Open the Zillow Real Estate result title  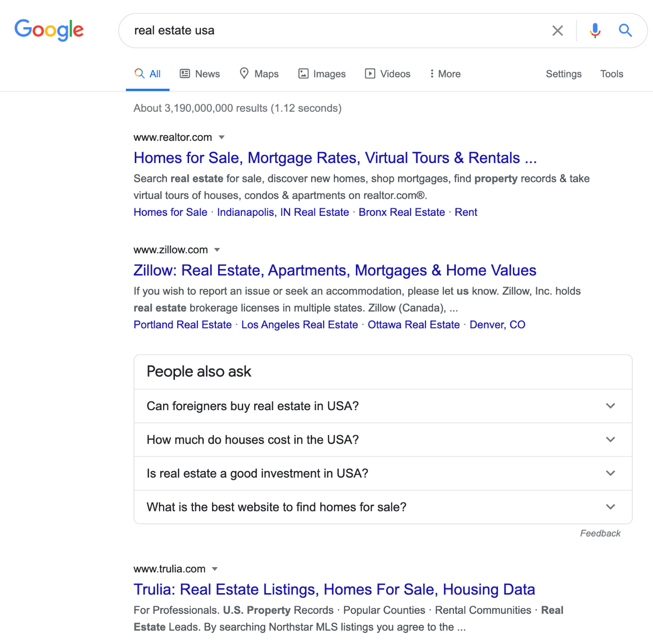(x=335, y=270)
